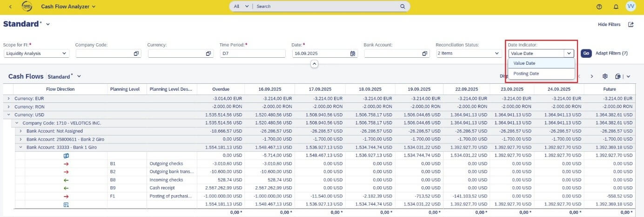Open the Scope for FI dropdown
This screenshot has height=217, width=644.
coord(64,54)
